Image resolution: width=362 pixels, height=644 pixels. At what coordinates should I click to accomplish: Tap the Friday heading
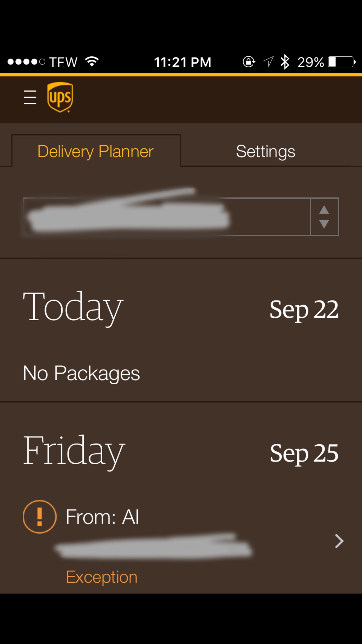[x=74, y=451]
